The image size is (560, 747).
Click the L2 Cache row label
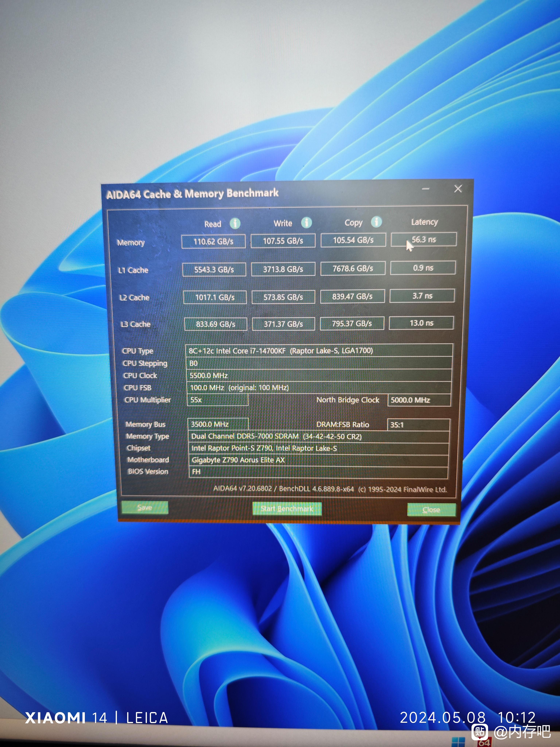[x=134, y=297]
